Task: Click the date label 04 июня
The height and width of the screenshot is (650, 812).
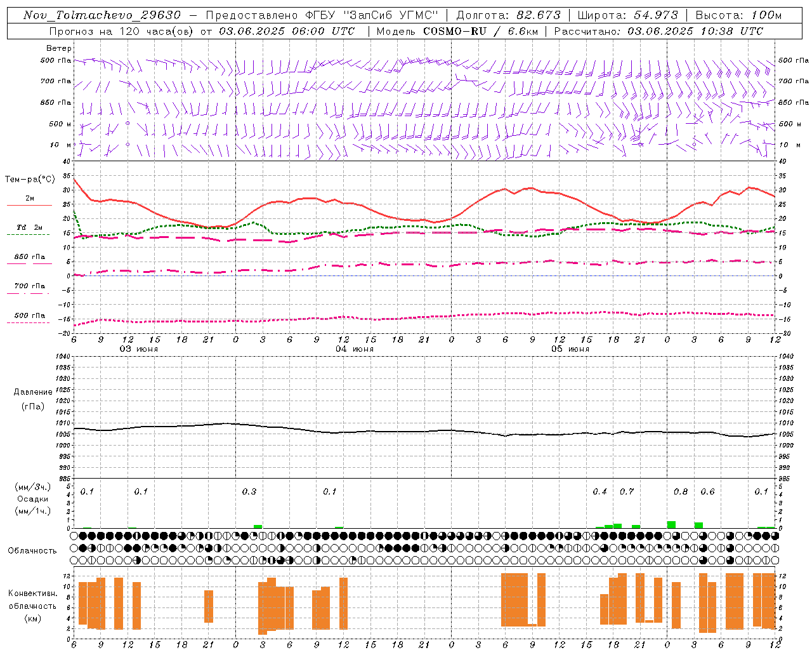Action: tap(355, 349)
